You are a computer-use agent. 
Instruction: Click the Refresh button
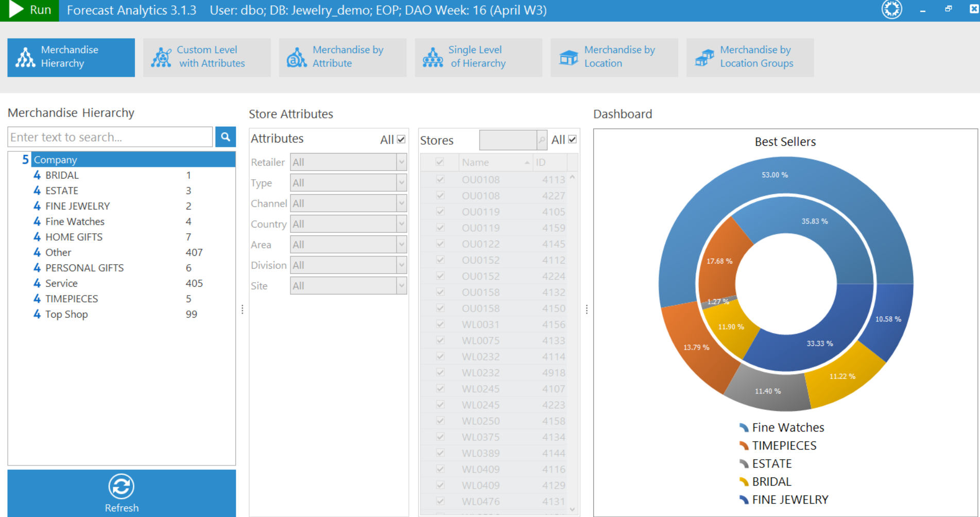(122, 493)
